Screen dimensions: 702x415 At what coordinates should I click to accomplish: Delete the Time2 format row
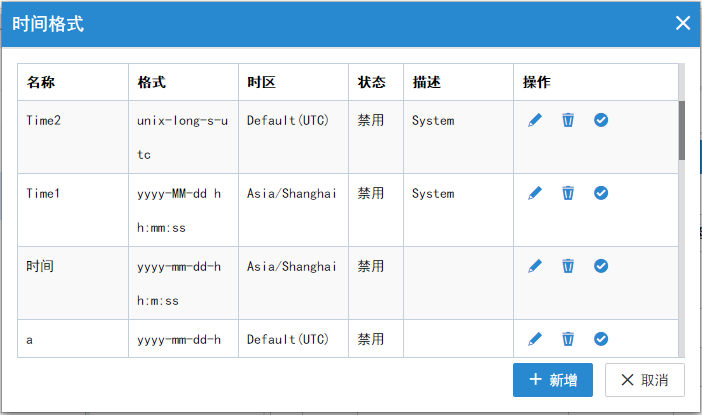568,120
